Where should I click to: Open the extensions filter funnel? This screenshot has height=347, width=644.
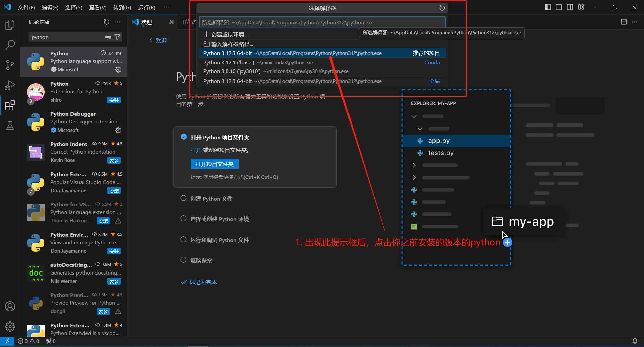click(x=117, y=37)
